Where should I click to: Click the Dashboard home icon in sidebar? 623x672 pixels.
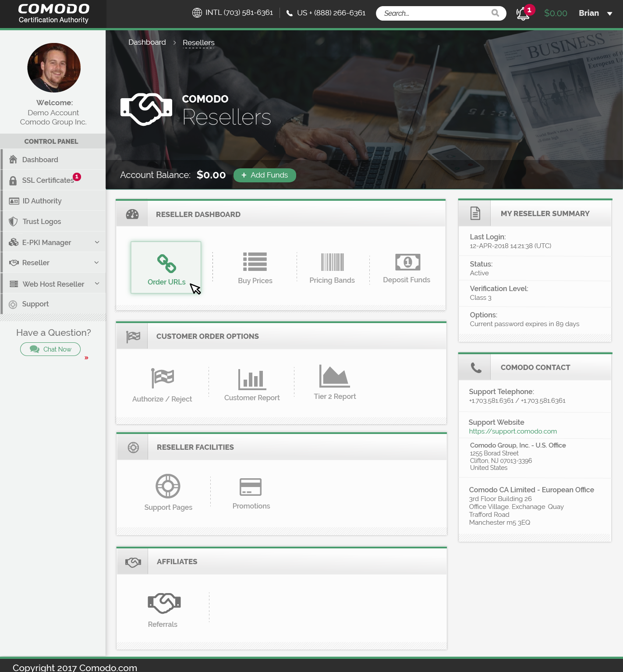(13, 159)
